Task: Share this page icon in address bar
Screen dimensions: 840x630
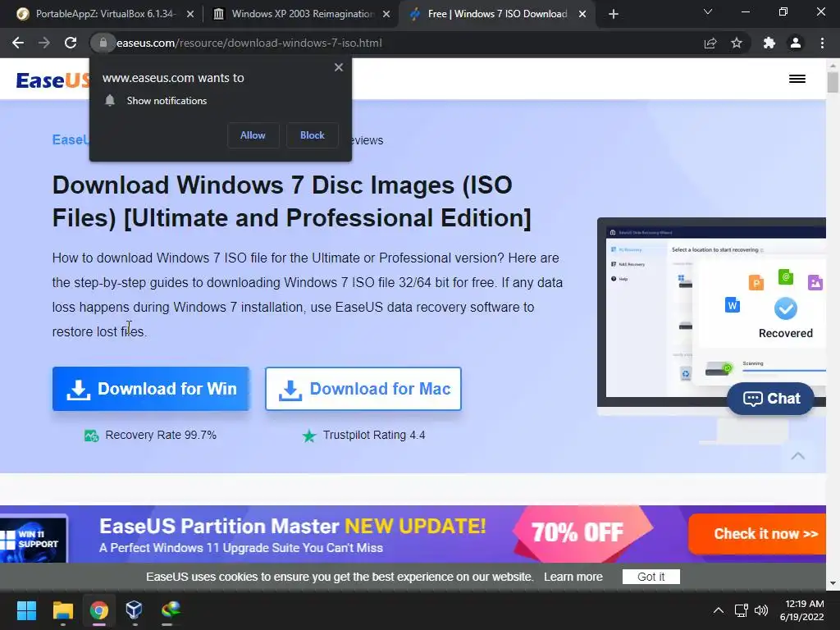Action: pos(710,43)
